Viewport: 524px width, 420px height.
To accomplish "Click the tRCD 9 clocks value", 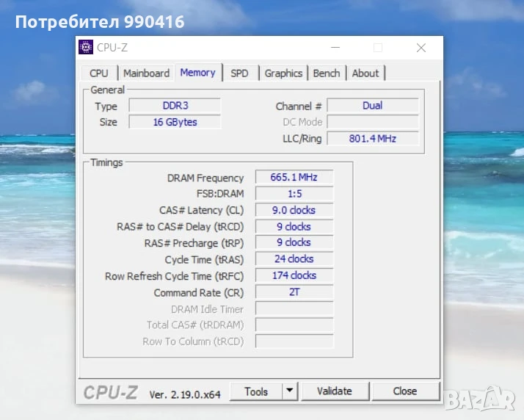I will tap(294, 226).
